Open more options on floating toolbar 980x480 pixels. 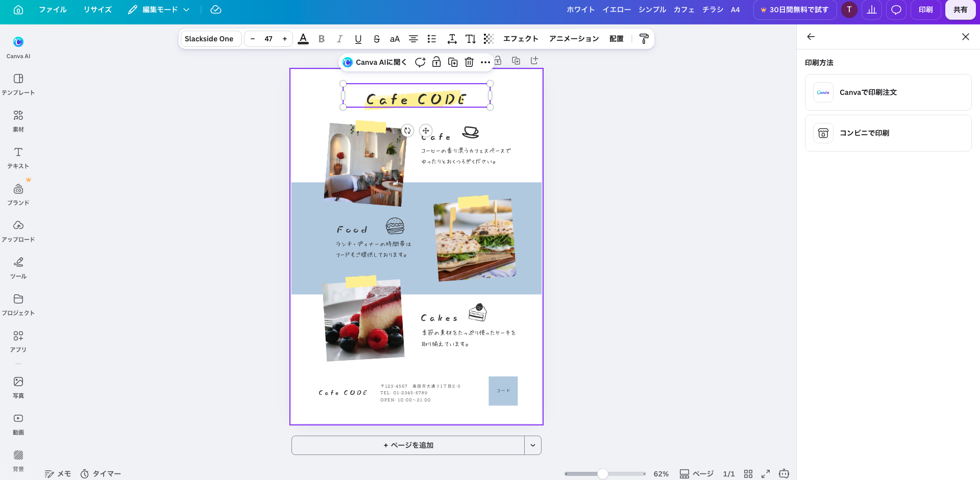pos(485,62)
